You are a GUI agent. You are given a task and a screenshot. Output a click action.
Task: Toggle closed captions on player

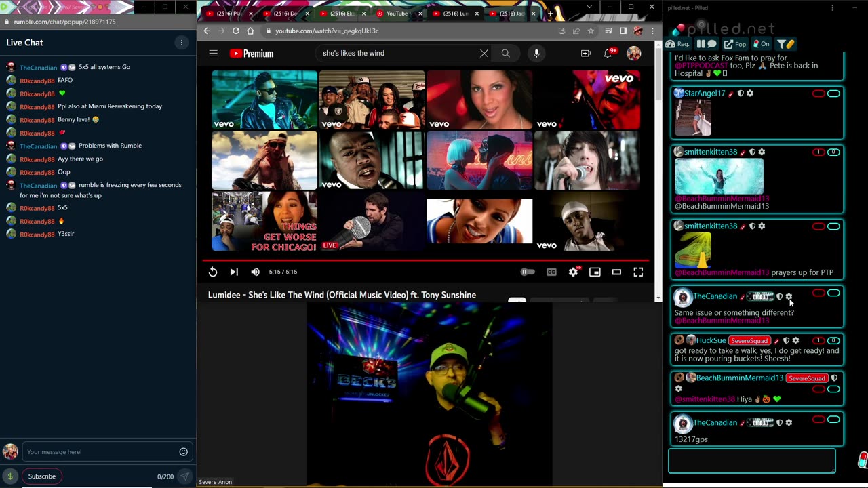click(x=551, y=272)
